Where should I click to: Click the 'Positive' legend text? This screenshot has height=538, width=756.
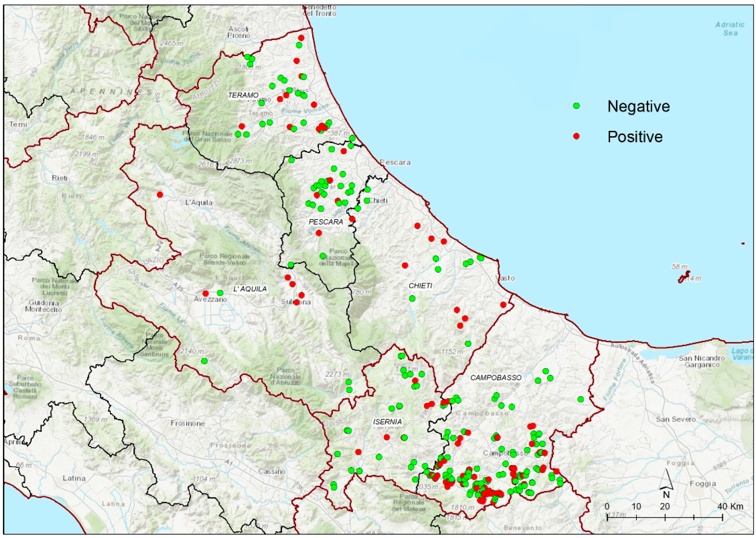click(635, 137)
